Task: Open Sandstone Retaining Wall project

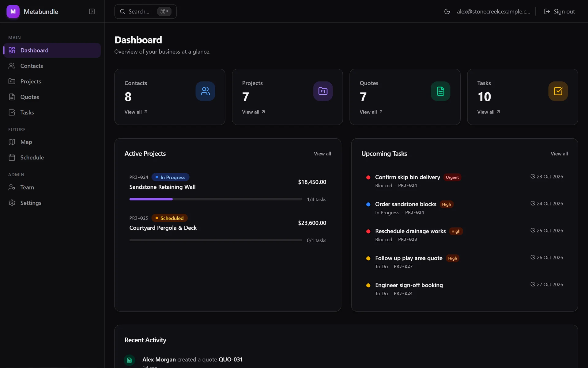Action: [x=162, y=187]
